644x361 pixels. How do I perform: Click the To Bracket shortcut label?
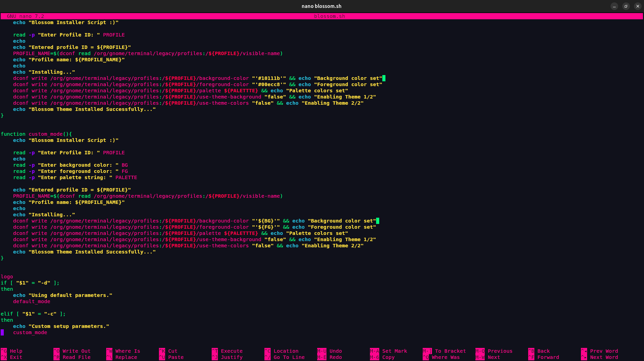point(450,351)
